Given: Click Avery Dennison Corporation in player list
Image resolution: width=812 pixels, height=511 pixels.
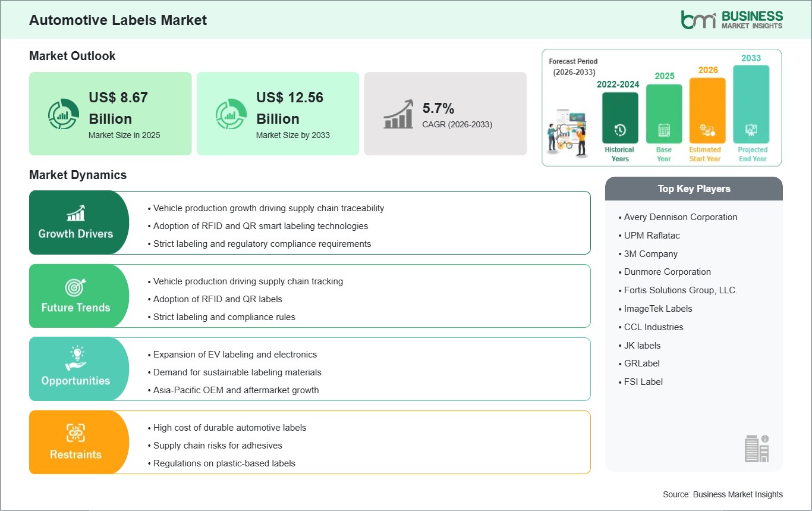Looking at the screenshot, I should (x=681, y=217).
